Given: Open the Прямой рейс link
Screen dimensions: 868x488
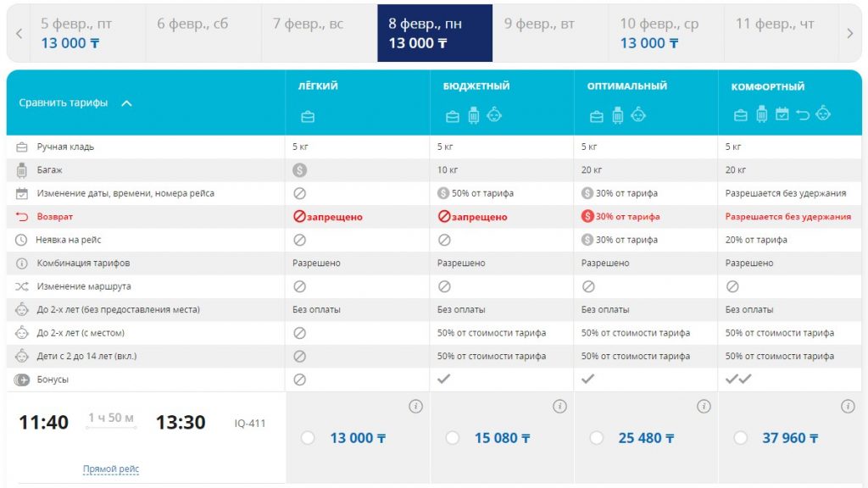Looking at the screenshot, I should click(111, 469).
